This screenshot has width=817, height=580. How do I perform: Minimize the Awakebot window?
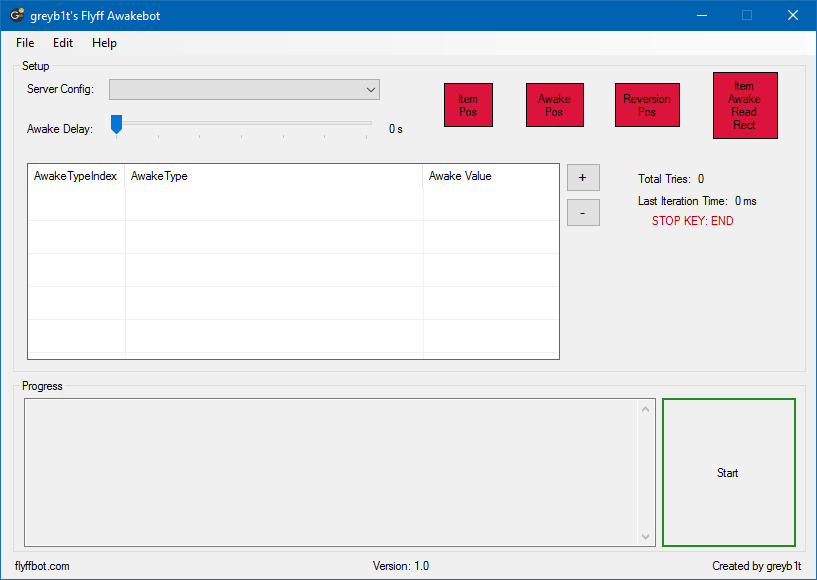coord(702,15)
